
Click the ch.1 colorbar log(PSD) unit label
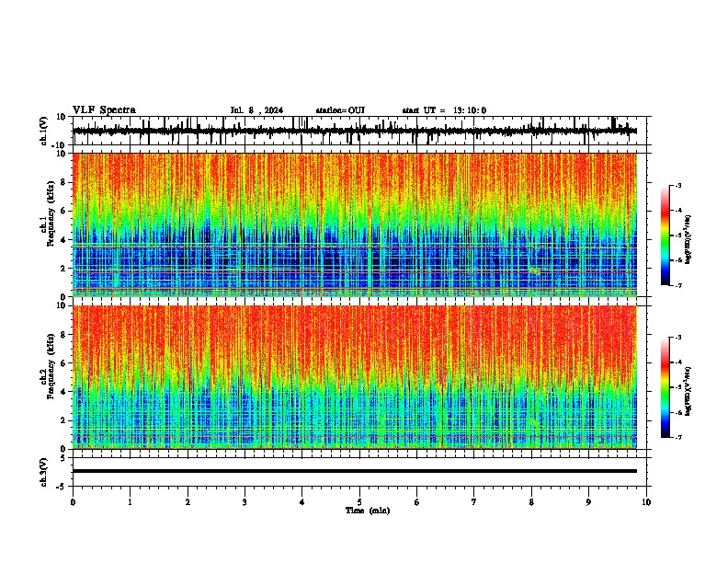tap(688, 239)
